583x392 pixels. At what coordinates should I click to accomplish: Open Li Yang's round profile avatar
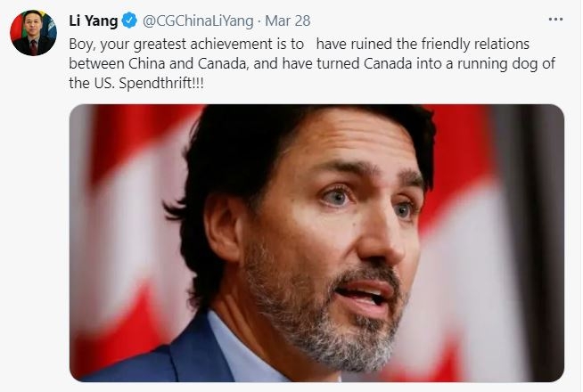34,33
